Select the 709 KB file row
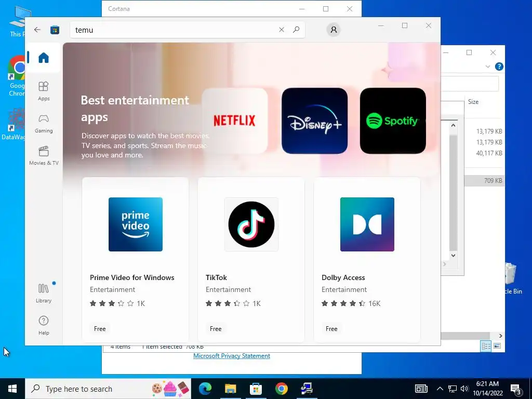The image size is (532, 399). click(485, 180)
